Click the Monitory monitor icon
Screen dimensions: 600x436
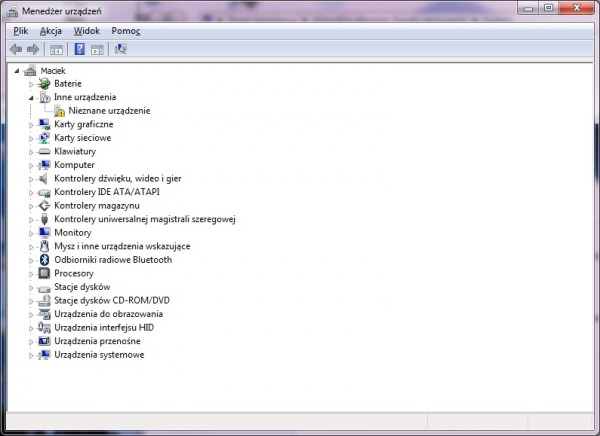point(44,233)
